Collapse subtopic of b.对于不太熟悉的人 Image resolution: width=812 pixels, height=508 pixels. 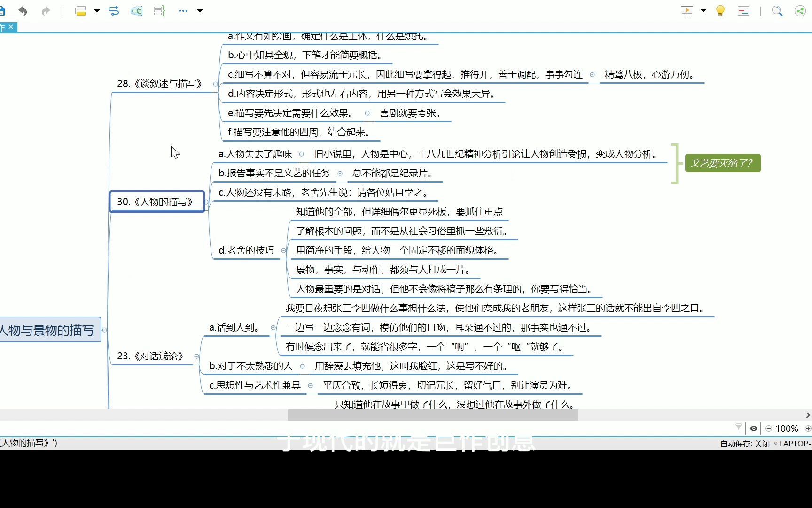pos(302,366)
